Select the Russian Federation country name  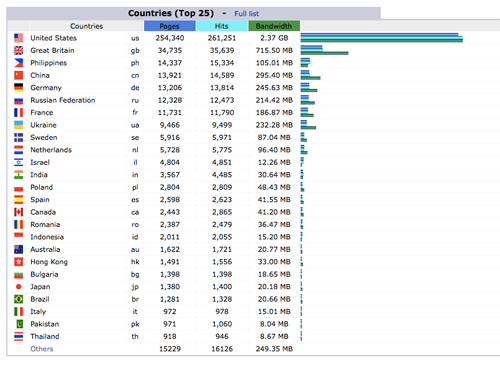point(63,100)
